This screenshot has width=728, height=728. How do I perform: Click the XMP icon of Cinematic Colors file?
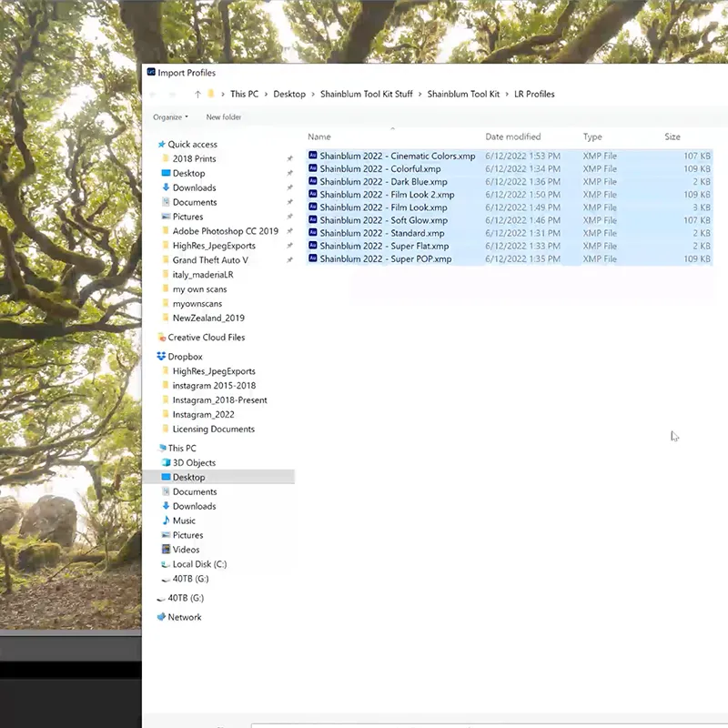313,156
